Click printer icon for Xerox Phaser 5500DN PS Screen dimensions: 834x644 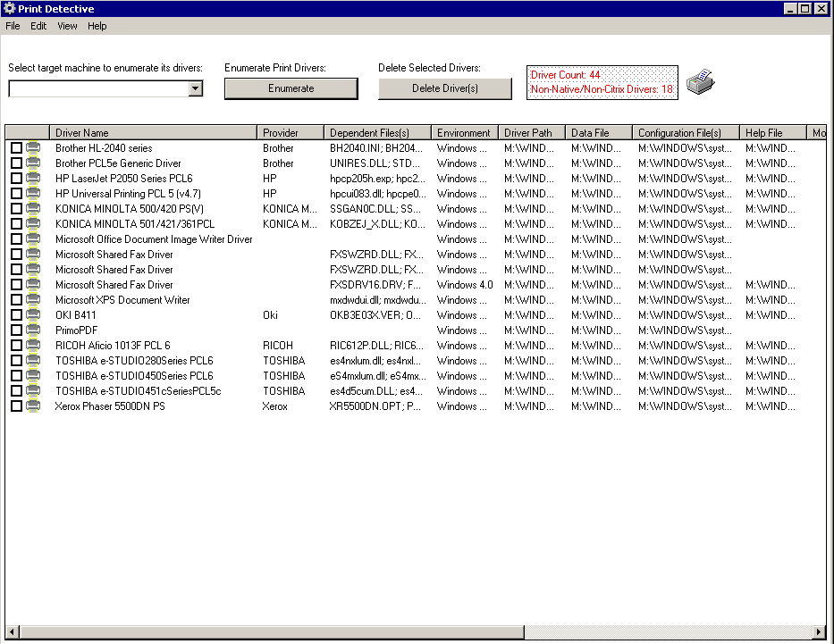[33, 406]
